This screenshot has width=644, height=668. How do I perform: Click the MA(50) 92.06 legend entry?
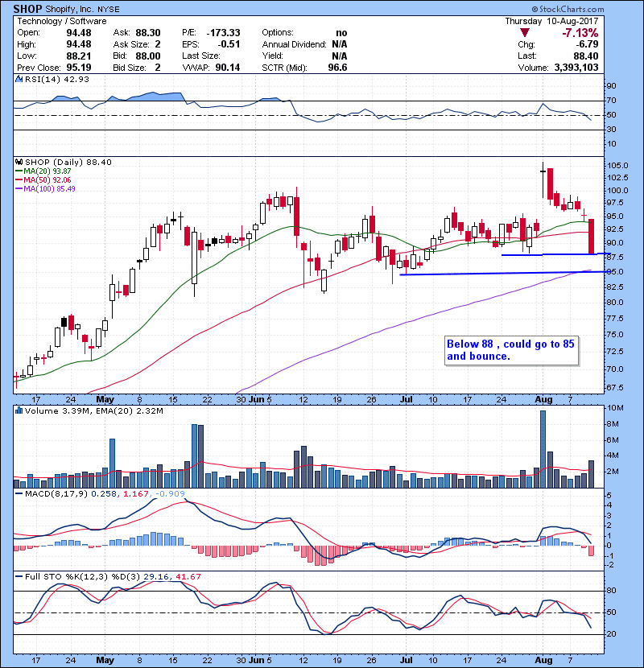pyautogui.click(x=43, y=179)
